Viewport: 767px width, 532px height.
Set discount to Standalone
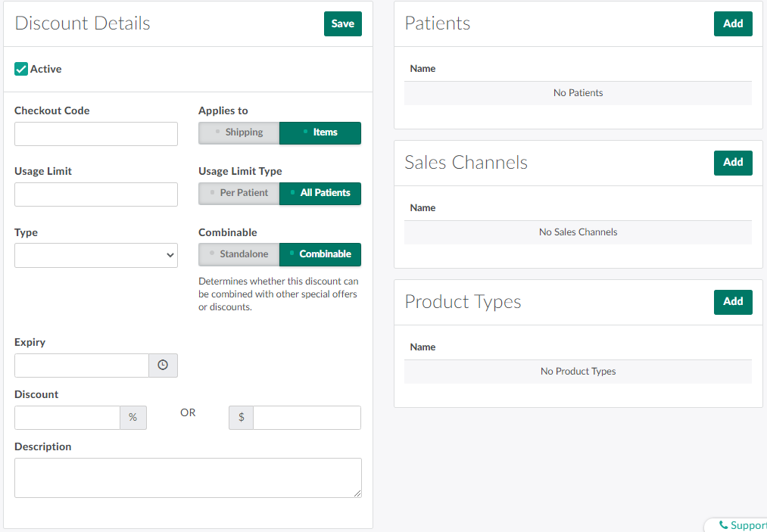click(239, 254)
